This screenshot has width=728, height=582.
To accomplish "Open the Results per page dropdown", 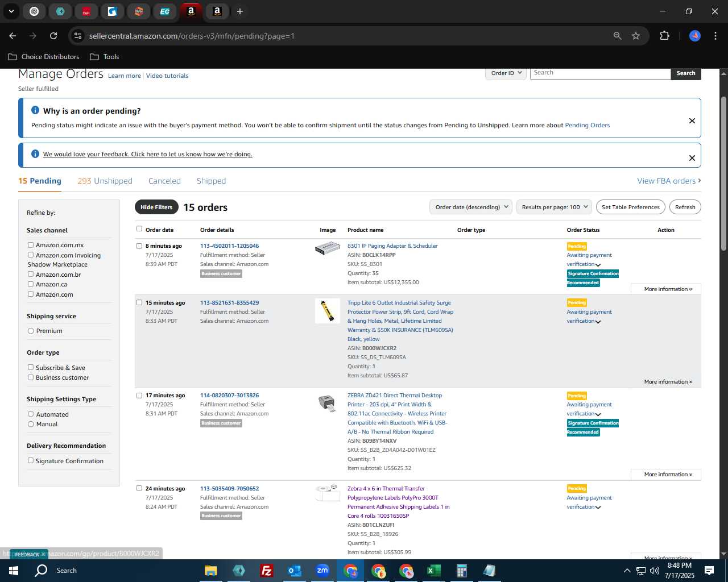I will 555,207.
